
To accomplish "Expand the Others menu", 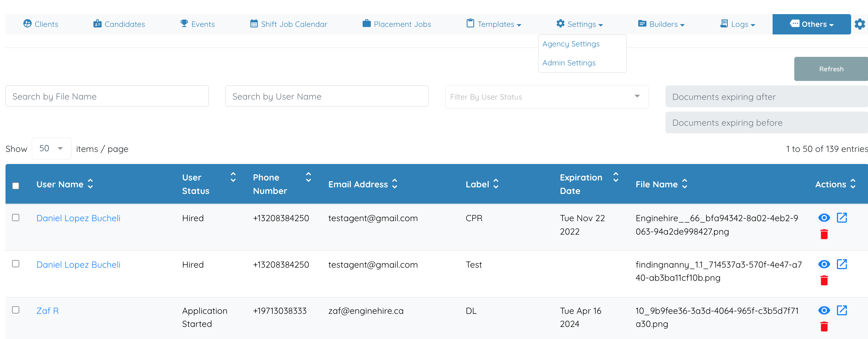I will (x=812, y=24).
